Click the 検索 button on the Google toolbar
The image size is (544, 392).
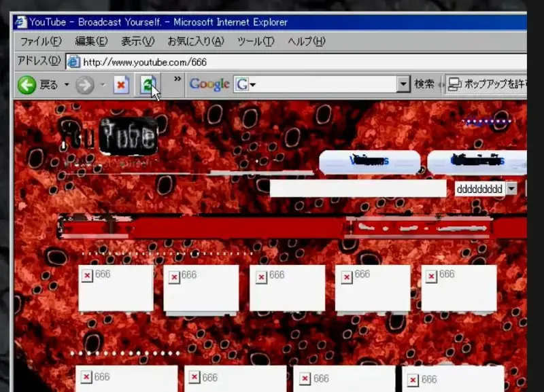pos(424,84)
